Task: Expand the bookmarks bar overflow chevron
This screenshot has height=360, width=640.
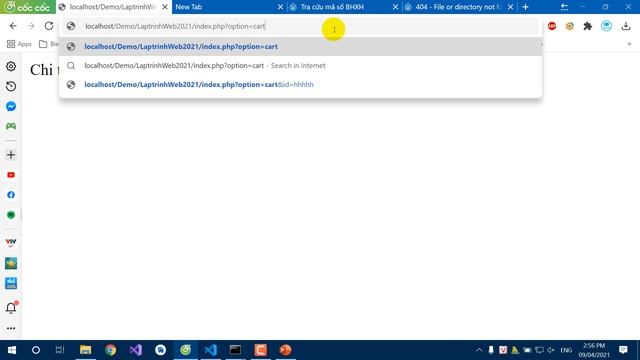Action: coord(629,44)
